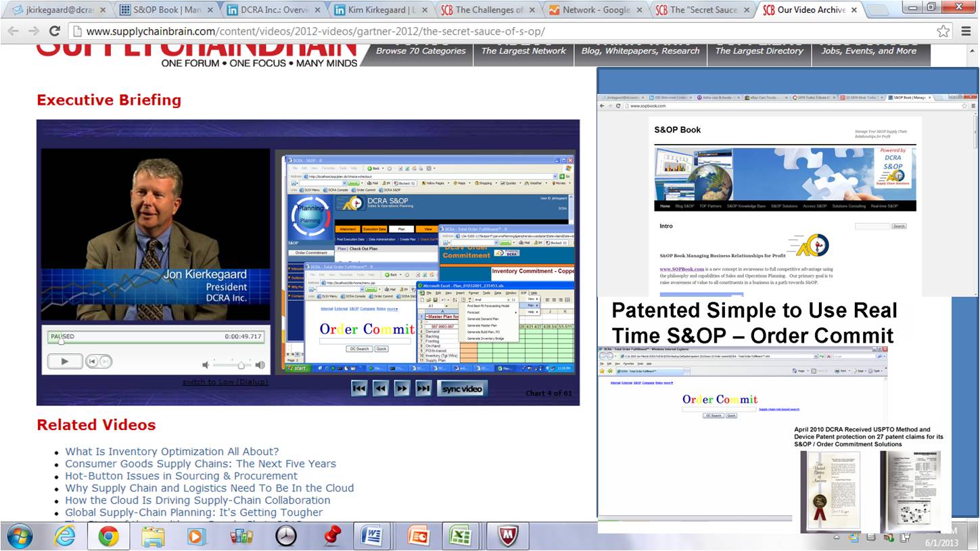The height and width of the screenshot is (551, 980).
Task: Reload the page with refresh icon
Action: click(x=55, y=31)
